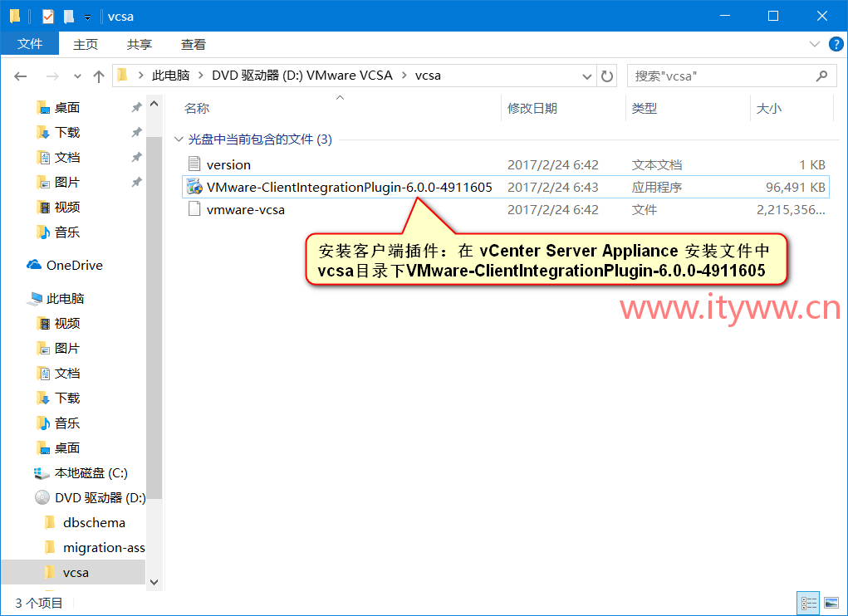Expand the chevron before 此电脑 in address bar
The height and width of the screenshot is (616, 848).
coord(140,76)
